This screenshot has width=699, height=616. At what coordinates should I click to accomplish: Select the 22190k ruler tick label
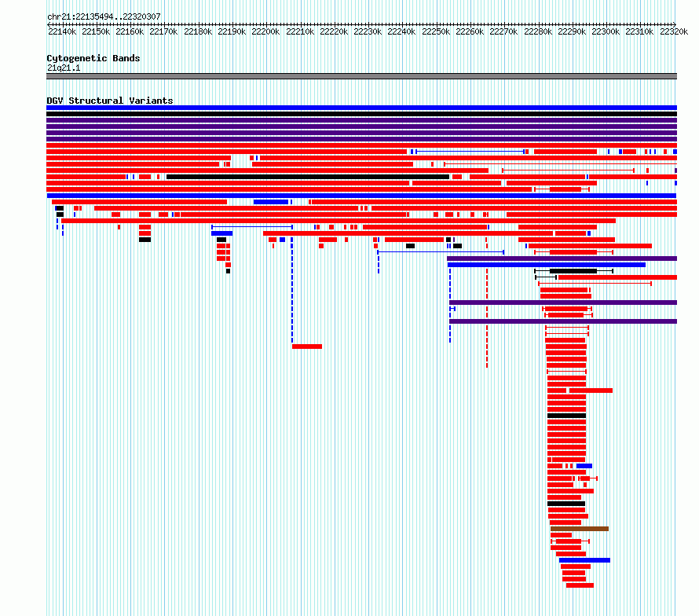232,31
